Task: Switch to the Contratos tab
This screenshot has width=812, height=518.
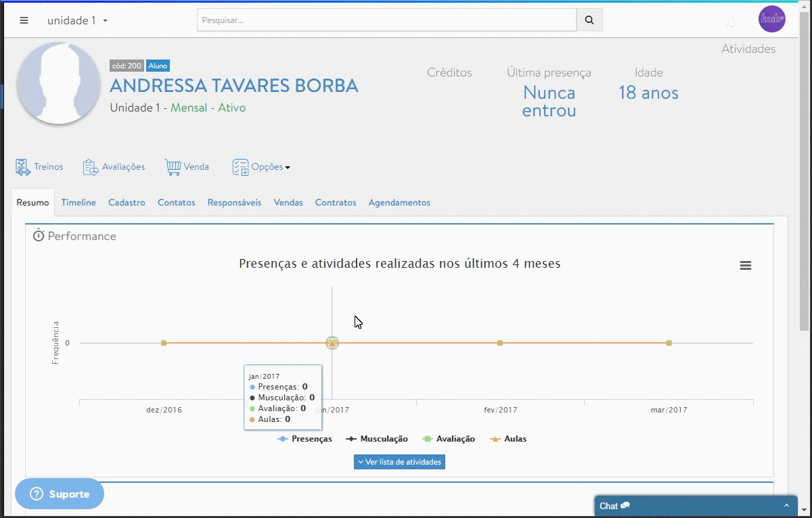Action: 336,203
